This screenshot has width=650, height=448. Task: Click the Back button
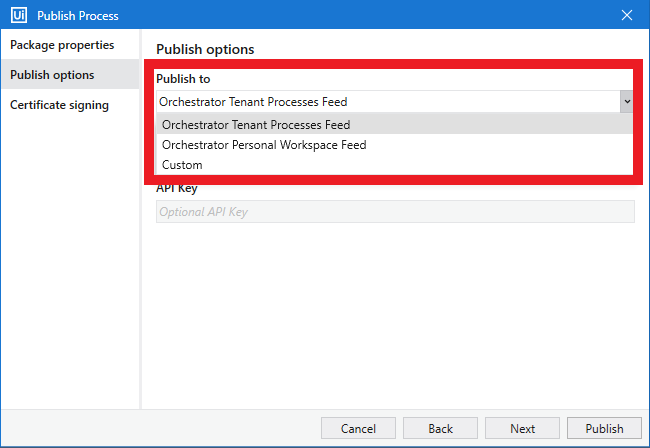(x=440, y=428)
